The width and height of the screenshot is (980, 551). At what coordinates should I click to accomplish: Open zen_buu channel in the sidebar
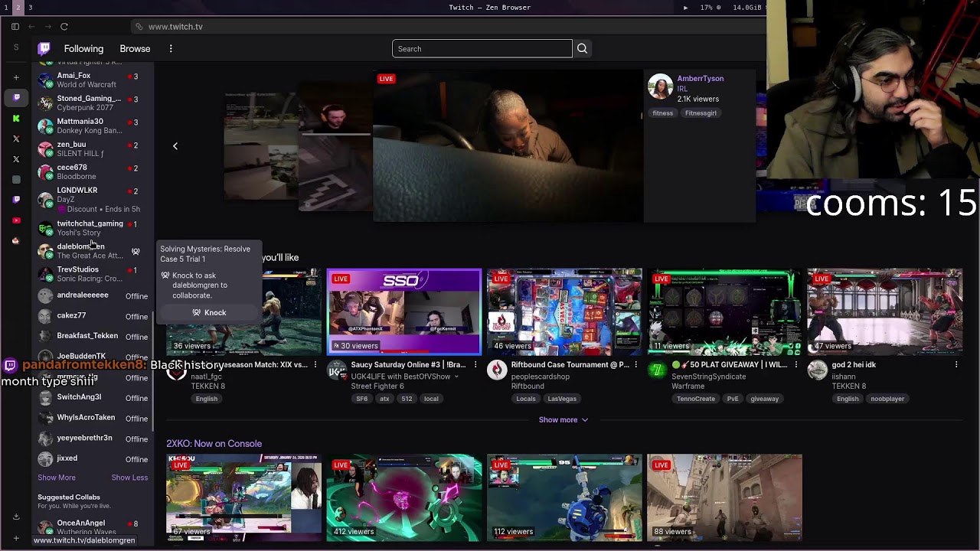[x=93, y=149]
